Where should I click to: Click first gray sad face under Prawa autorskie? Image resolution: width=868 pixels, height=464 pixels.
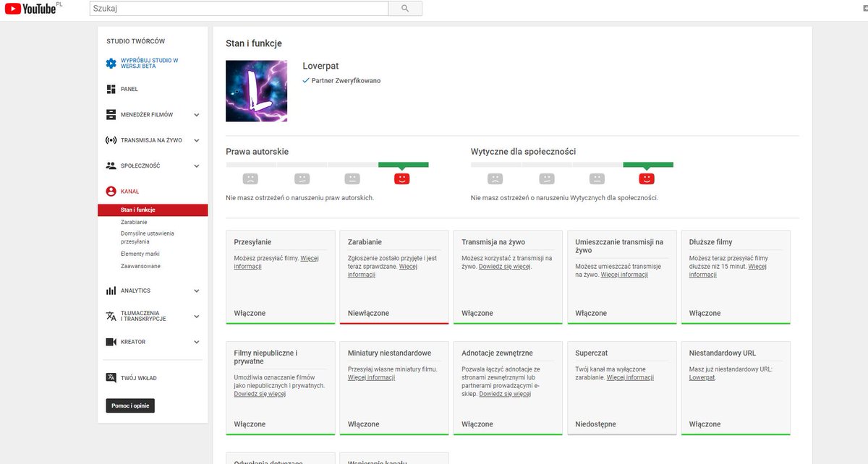point(250,178)
